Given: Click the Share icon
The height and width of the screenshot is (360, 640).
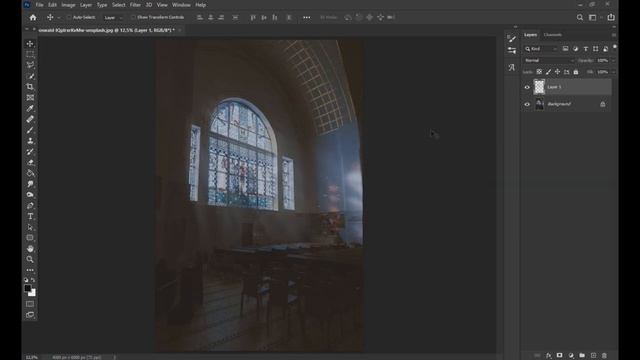Looking at the screenshot, I should click(611, 17).
